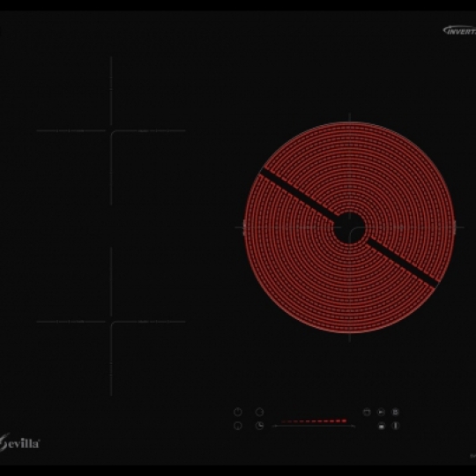
Task: Tap the bright icon below play/pause
Action: coord(382,426)
